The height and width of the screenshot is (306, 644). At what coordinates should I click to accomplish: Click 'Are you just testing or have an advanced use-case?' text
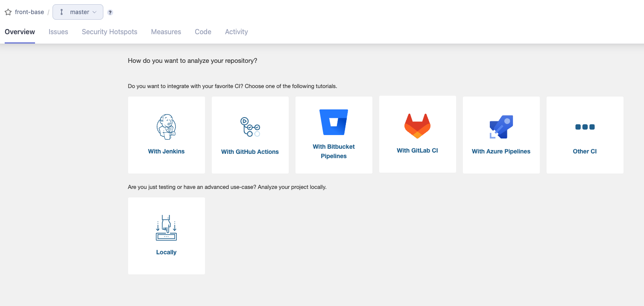pos(192,187)
